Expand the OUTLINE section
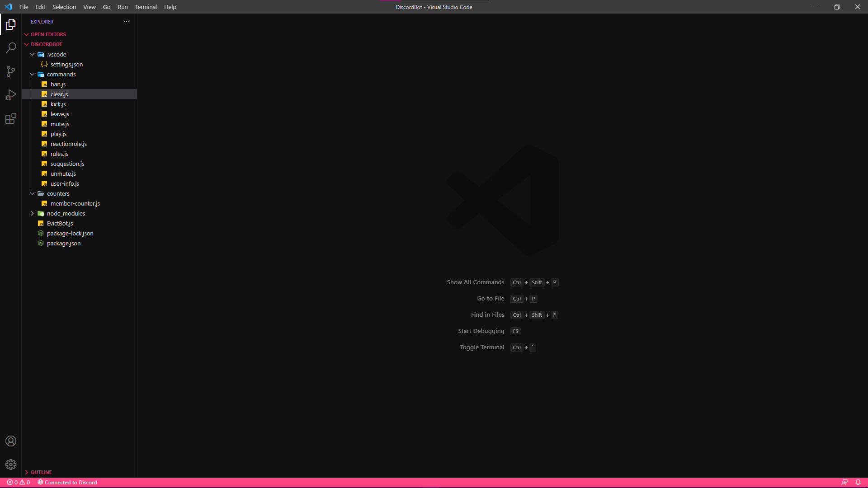868x488 pixels. point(27,472)
